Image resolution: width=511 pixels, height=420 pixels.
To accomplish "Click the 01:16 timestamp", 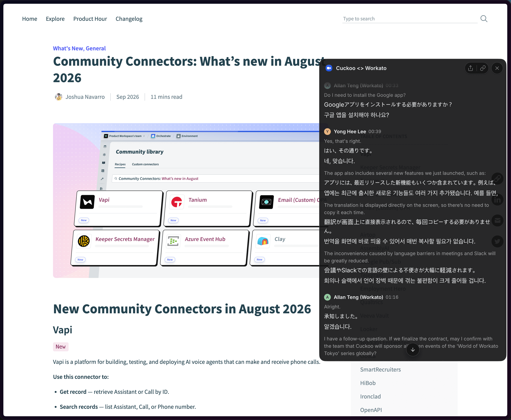I will [392, 297].
